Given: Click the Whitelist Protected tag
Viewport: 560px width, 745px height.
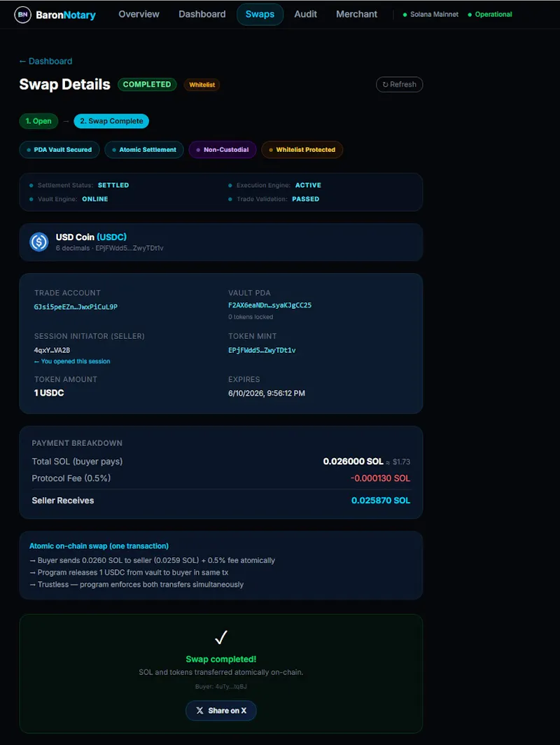Looking at the screenshot, I should pyautogui.click(x=302, y=150).
